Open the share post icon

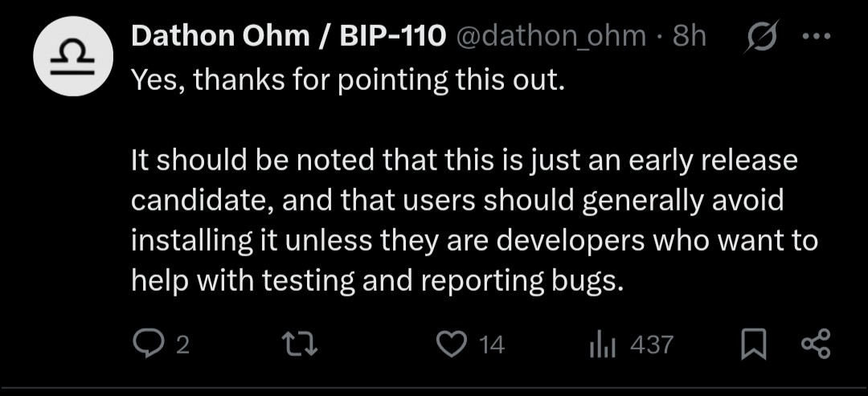click(x=817, y=345)
